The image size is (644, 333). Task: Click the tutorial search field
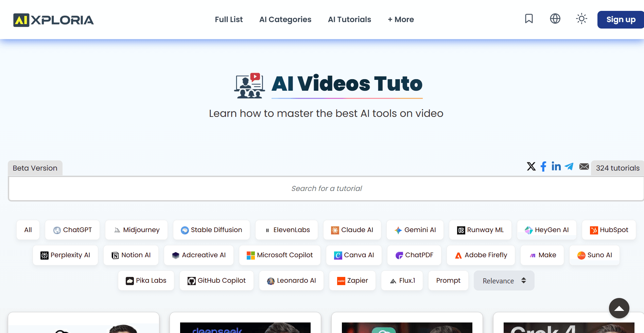click(326, 188)
